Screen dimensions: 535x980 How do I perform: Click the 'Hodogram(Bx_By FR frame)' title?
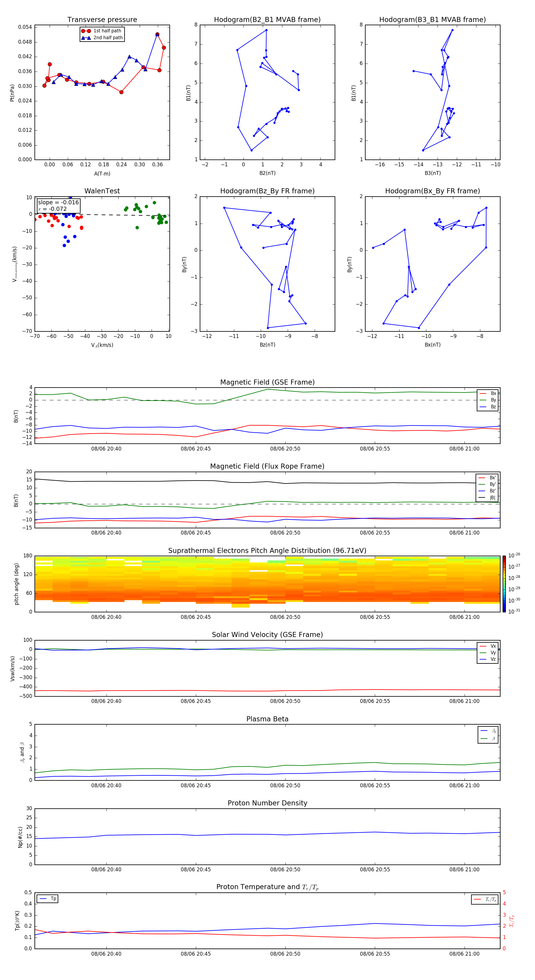(432, 191)
